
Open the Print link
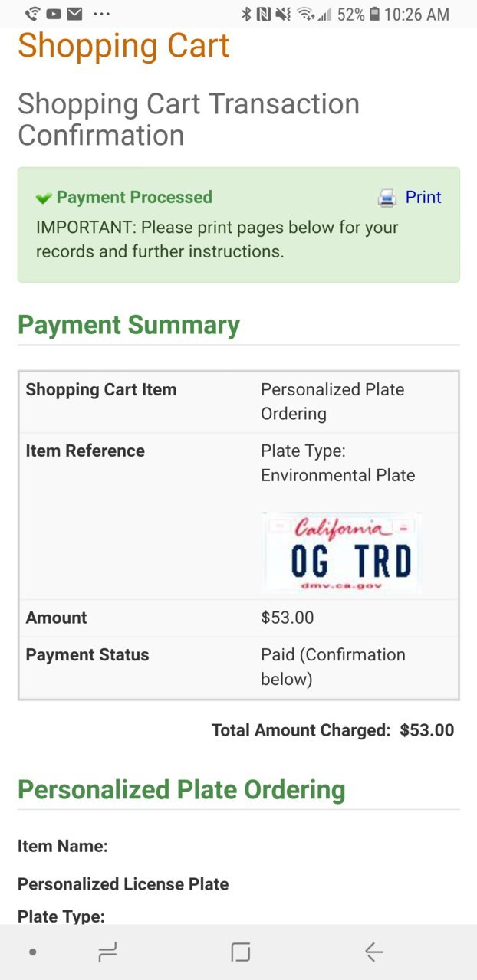pyautogui.click(x=423, y=197)
